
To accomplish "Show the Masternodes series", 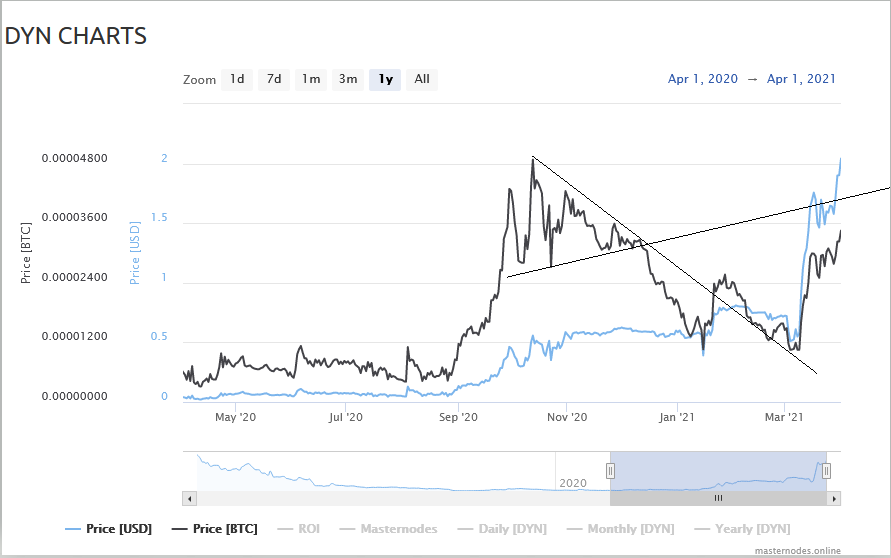I will 389,529.
